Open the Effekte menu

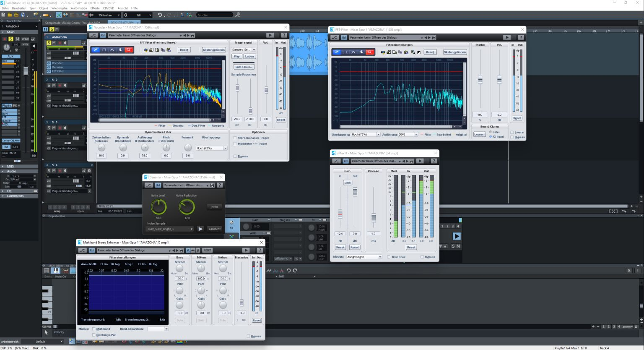click(95, 8)
